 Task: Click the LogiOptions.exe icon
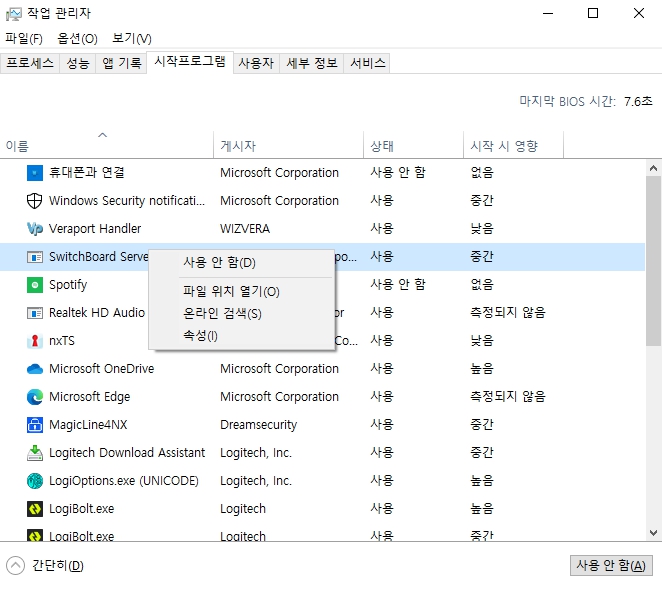(35, 481)
